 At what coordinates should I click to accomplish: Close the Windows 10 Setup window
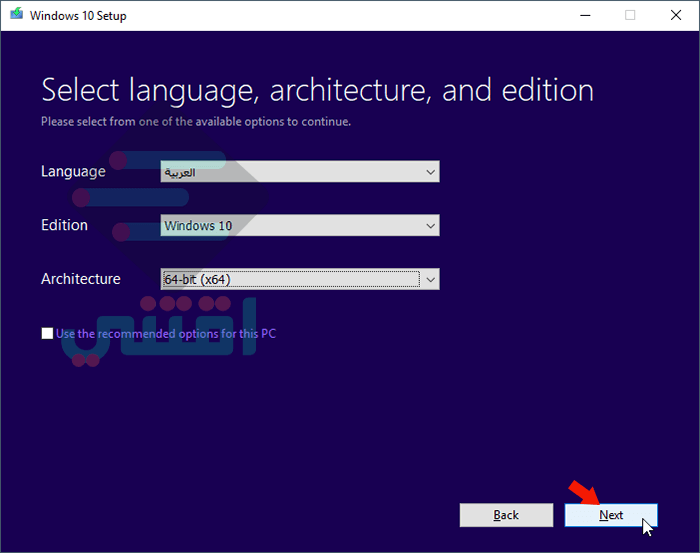[676, 15]
